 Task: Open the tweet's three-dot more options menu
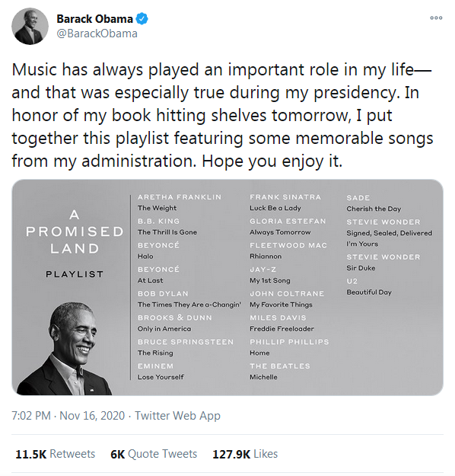point(436,18)
